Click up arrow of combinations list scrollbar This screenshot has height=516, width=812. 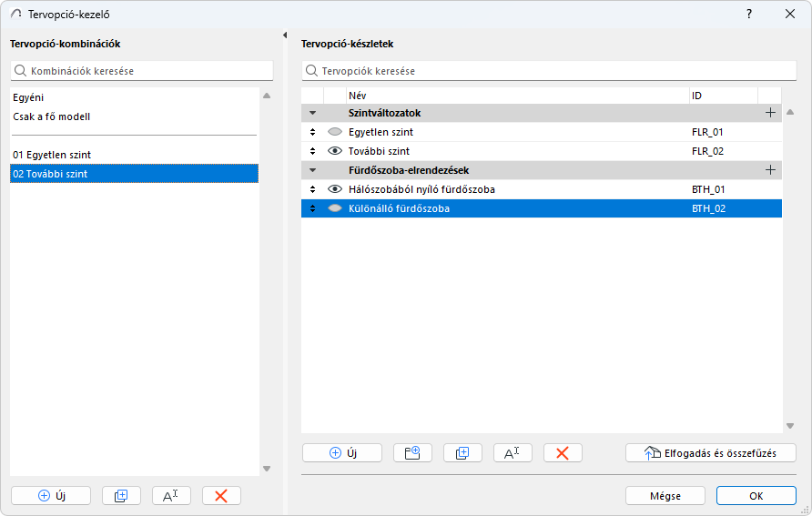tap(267, 96)
